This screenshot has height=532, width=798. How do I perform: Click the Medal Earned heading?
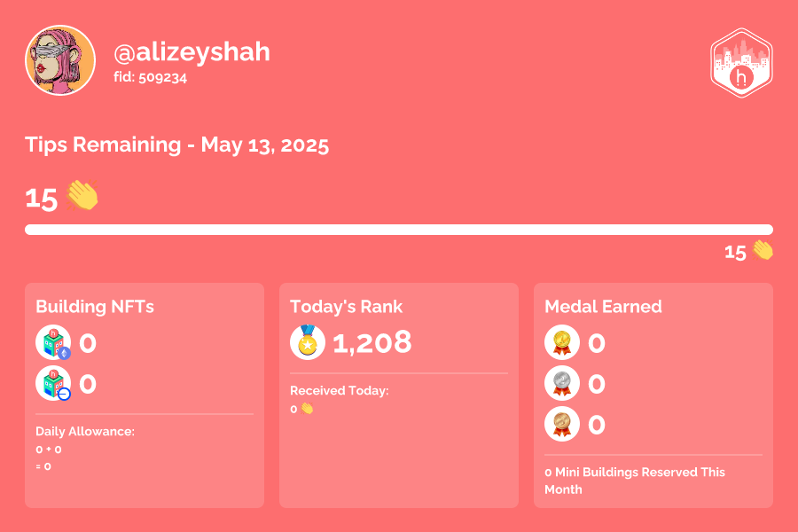pos(603,307)
